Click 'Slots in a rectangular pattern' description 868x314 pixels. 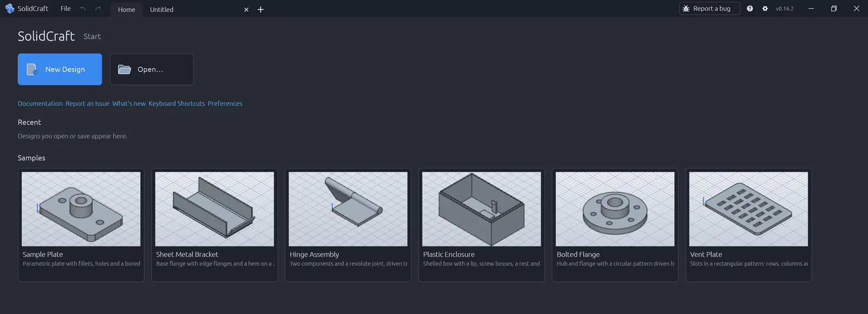pos(749,264)
